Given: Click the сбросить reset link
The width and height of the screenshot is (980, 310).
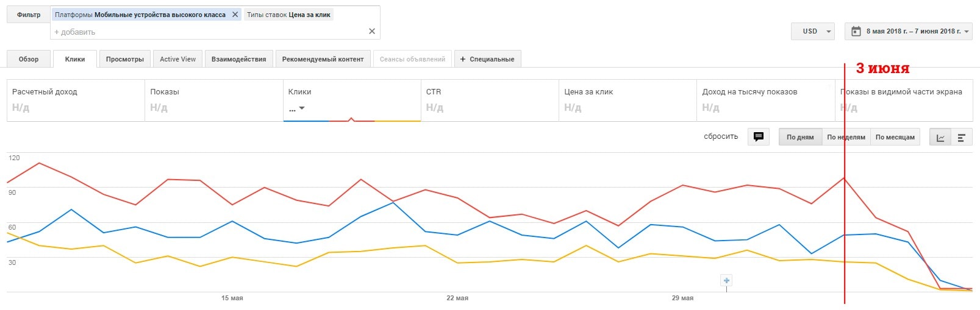Looking at the screenshot, I should click(721, 136).
